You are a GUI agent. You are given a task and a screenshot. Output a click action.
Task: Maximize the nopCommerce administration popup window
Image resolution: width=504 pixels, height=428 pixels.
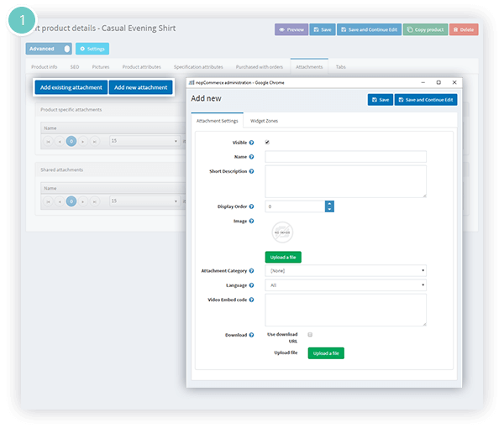[x=438, y=82]
